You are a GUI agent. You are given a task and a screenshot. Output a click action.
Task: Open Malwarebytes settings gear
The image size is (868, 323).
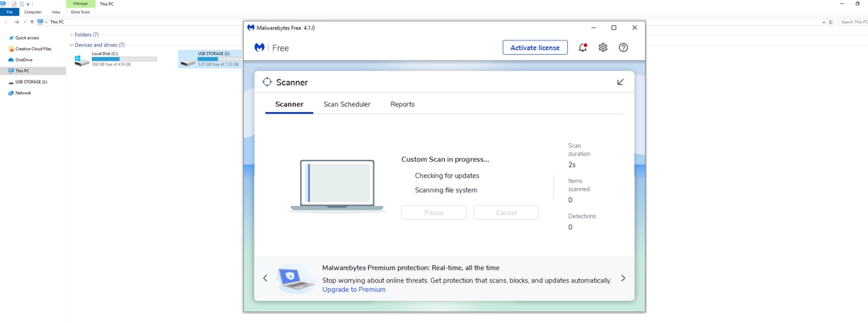coord(603,48)
